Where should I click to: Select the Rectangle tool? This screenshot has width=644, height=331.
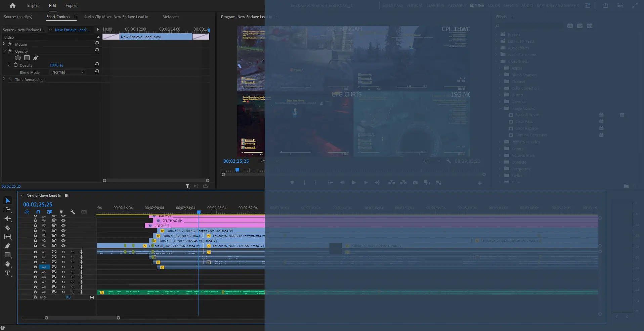click(x=8, y=255)
